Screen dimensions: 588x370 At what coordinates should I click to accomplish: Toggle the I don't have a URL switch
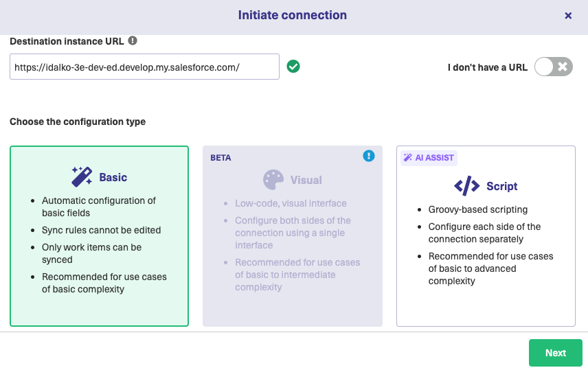(554, 67)
